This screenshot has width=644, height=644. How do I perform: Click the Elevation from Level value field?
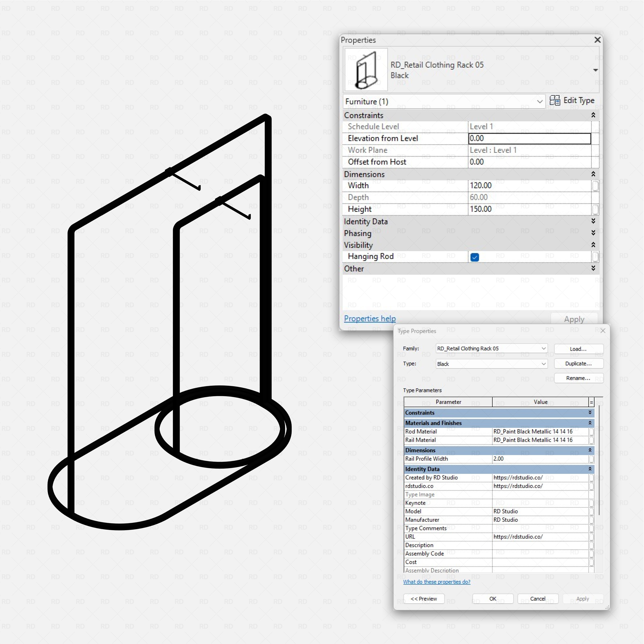tap(530, 138)
